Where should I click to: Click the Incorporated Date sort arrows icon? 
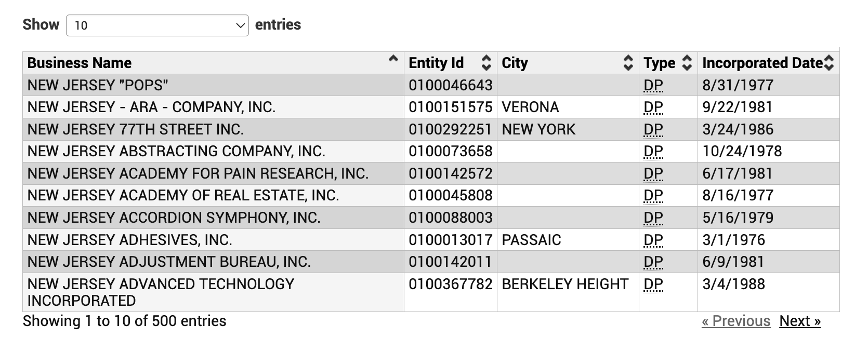tap(829, 63)
